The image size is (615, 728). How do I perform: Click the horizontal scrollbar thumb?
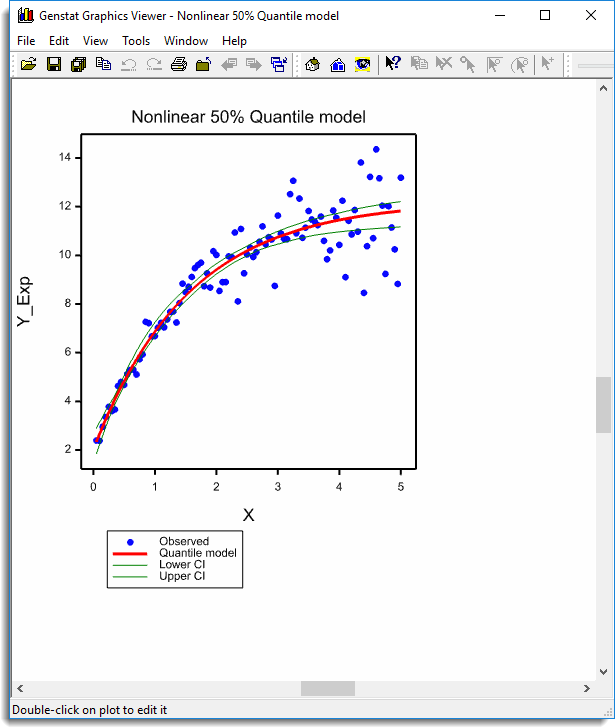coord(327,688)
